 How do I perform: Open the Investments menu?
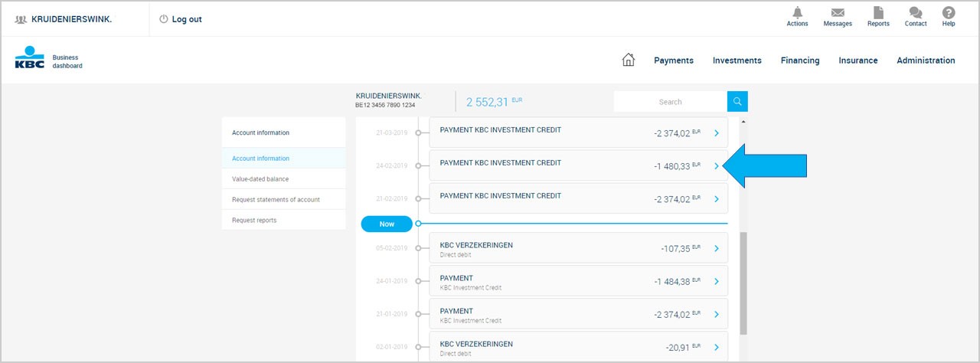(x=737, y=60)
